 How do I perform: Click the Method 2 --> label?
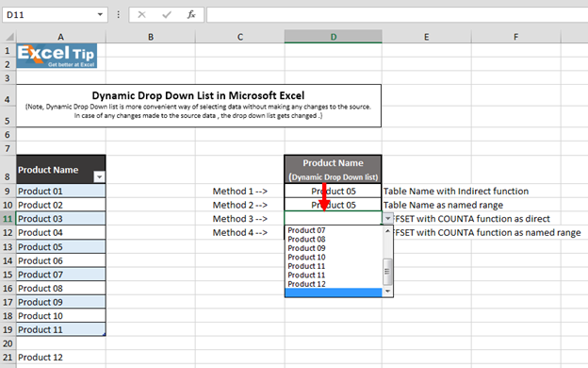240,205
